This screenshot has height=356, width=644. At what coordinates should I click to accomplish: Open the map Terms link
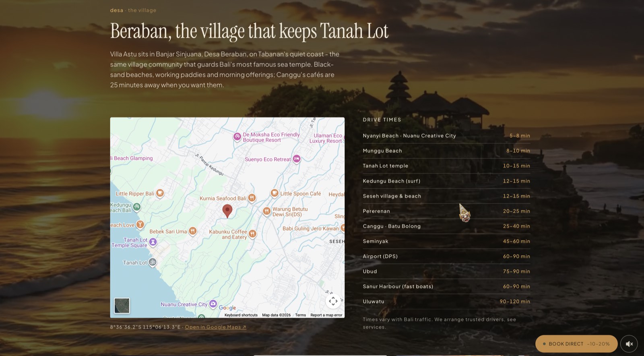tap(300, 315)
